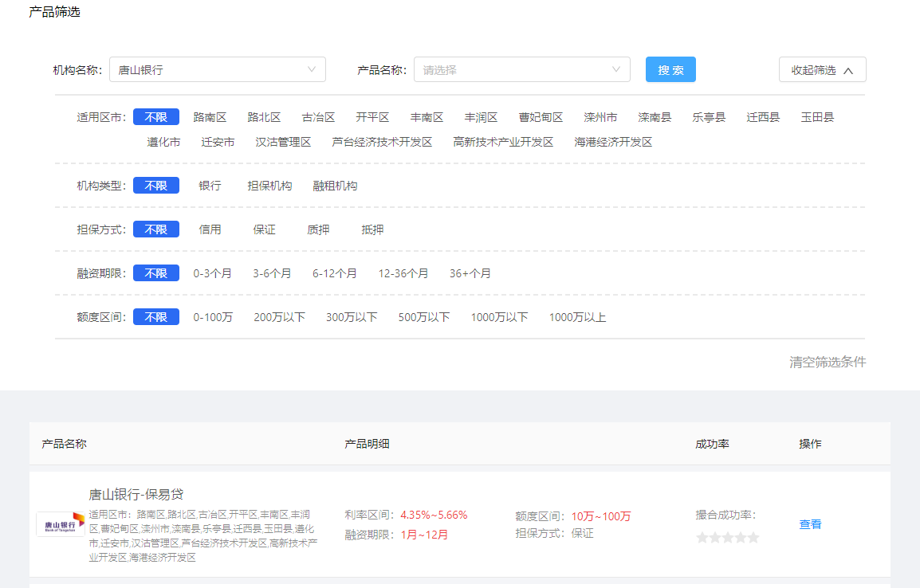Click the first 撮合成功率 star
The width and height of the screenshot is (920, 588).
702,537
